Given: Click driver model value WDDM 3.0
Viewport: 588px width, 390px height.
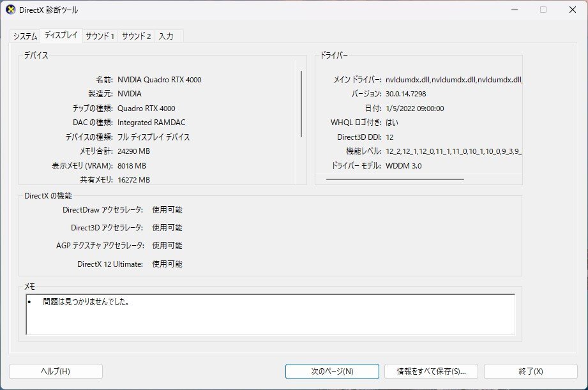Looking at the screenshot, I should 403,166.
